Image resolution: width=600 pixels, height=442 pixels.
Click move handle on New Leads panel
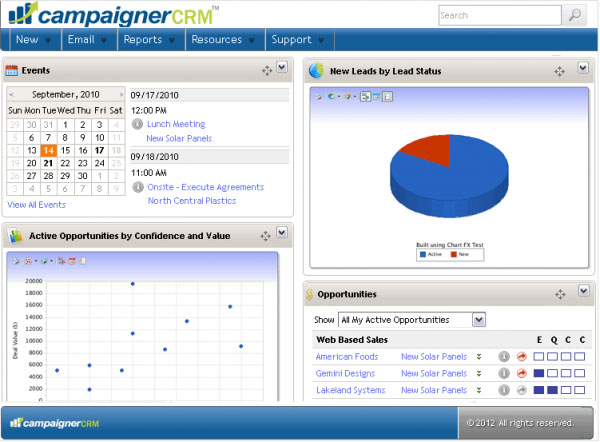559,71
